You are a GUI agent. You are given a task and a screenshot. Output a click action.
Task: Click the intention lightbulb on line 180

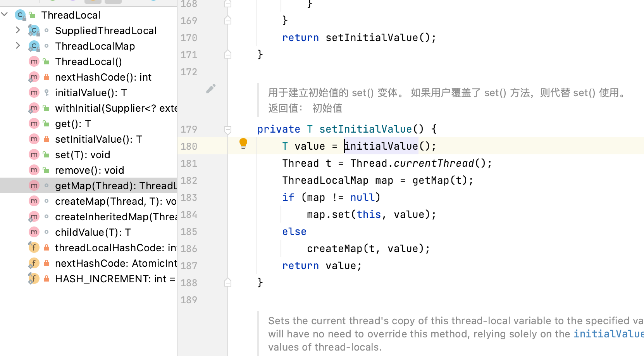click(x=243, y=143)
